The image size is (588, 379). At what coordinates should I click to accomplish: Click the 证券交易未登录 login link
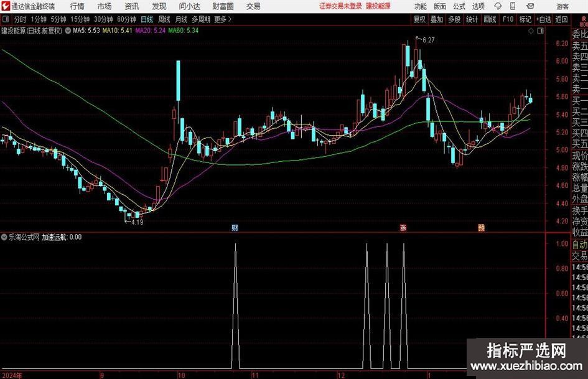point(340,6)
